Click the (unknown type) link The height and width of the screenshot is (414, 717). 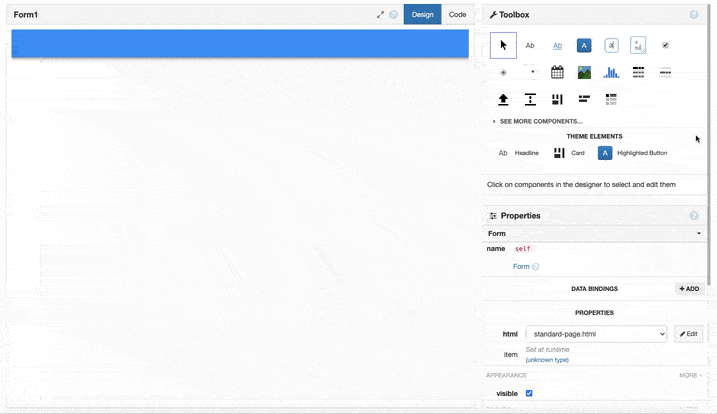pyautogui.click(x=547, y=360)
